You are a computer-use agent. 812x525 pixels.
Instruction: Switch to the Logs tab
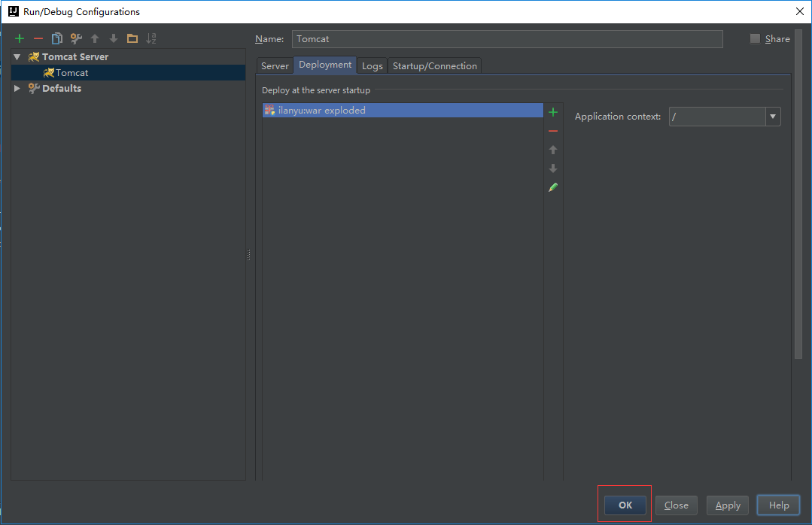tap(372, 66)
